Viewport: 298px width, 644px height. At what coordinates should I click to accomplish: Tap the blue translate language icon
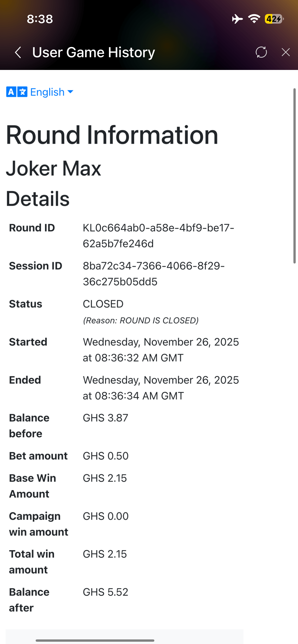click(17, 92)
